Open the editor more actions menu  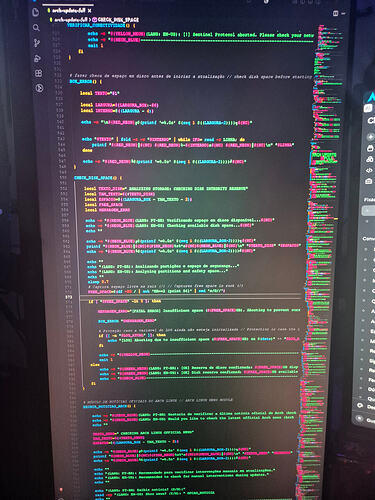(343, 13)
